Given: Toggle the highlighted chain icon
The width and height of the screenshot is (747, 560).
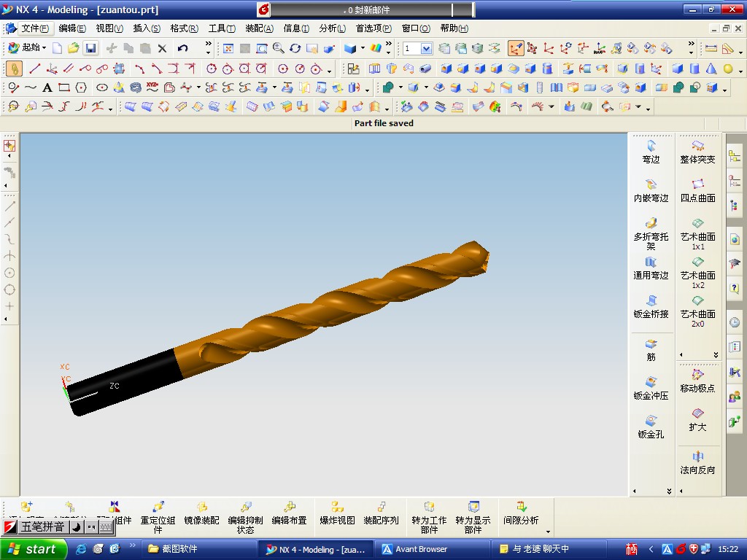Looking at the screenshot, I should (14, 69).
